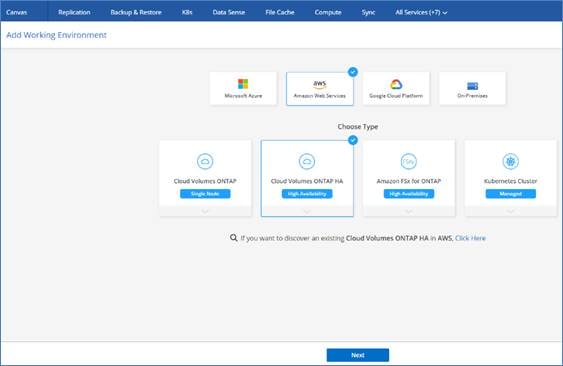Open the Compute tab
Viewport: 563px width, 366px height.
click(x=328, y=12)
